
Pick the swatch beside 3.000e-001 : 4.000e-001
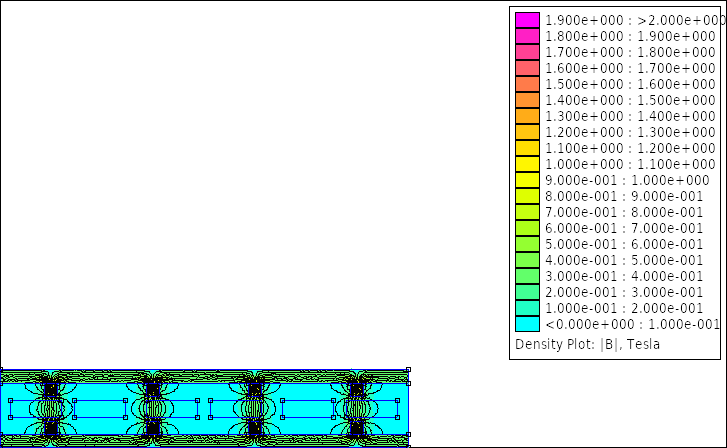point(527,276)
